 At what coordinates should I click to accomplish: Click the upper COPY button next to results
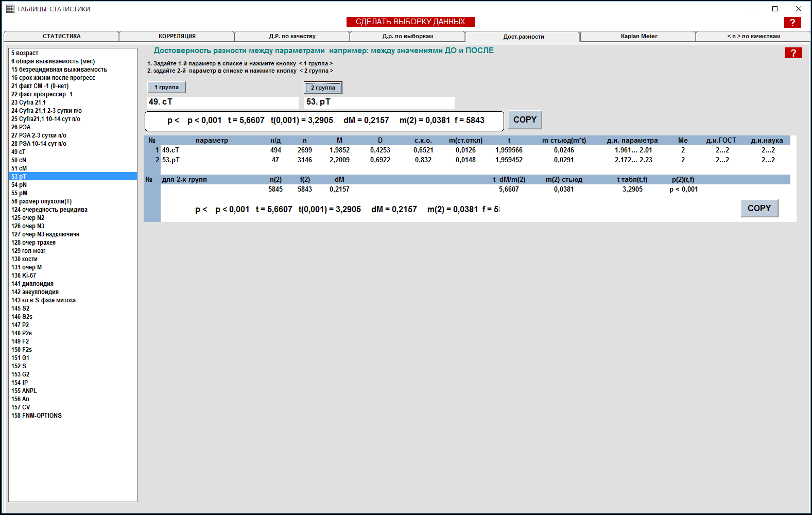click(x=524, y=119)
